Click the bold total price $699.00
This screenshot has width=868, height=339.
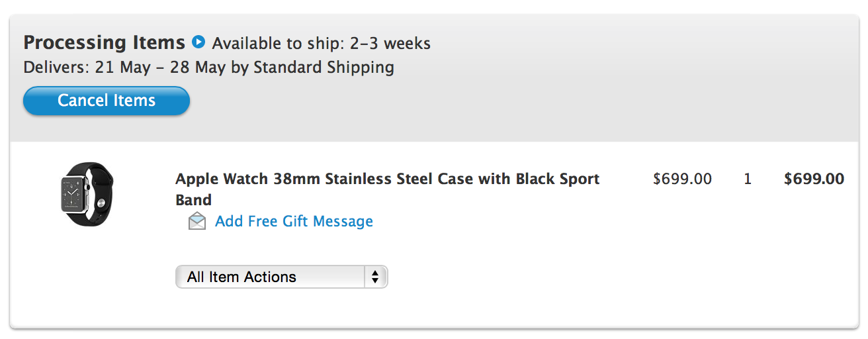(814, 179)
